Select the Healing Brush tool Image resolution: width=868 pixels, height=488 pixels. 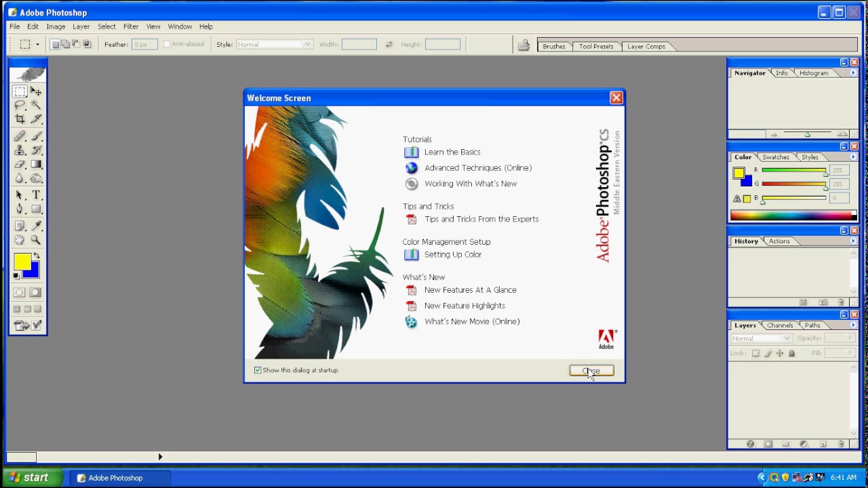tap(20, 136)
